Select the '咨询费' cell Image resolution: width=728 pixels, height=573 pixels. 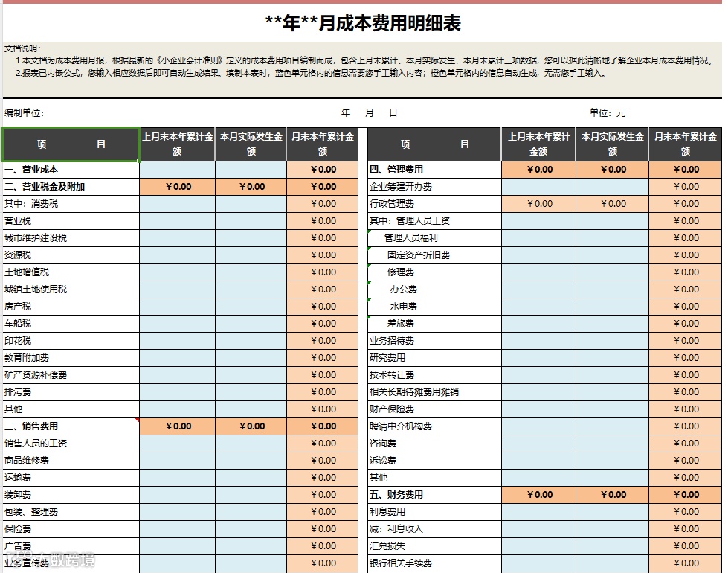434,444
